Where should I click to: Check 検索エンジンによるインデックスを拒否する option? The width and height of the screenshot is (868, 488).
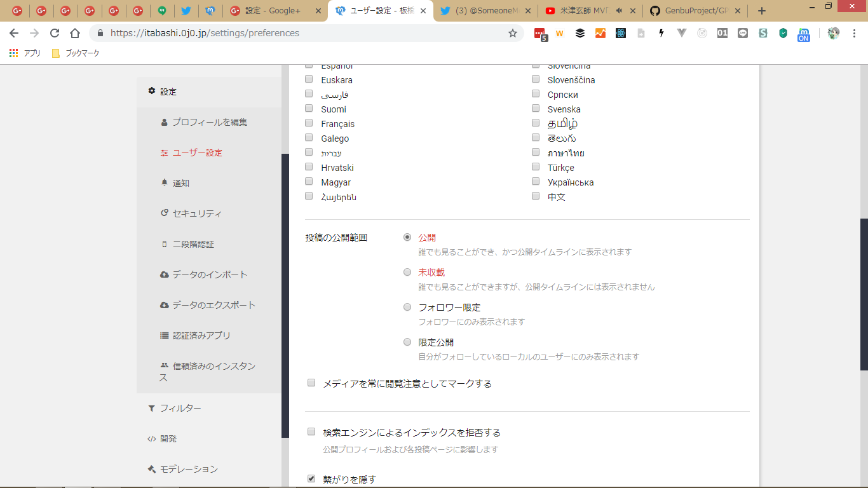point(311,432)
